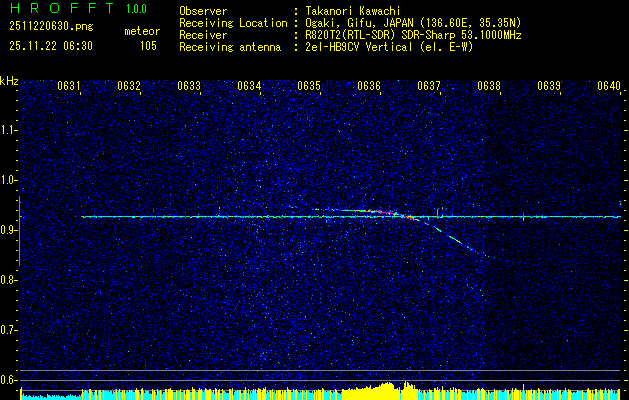Click the Receiver field label

coord(203,35)
